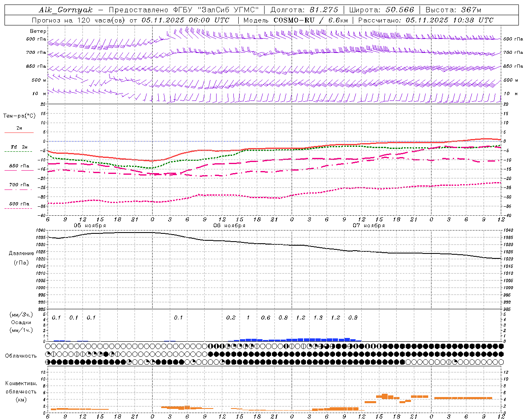This screenshot has height=420, width=525.
Task: Click the 500 гПа temperature legend entry
Action: (x=19, y=205)
